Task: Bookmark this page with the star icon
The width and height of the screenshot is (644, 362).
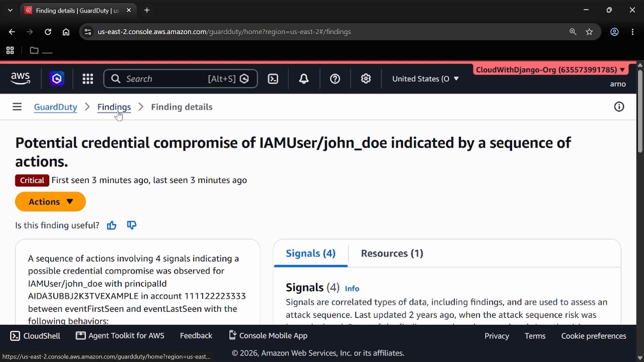Action: coord(589,32)
